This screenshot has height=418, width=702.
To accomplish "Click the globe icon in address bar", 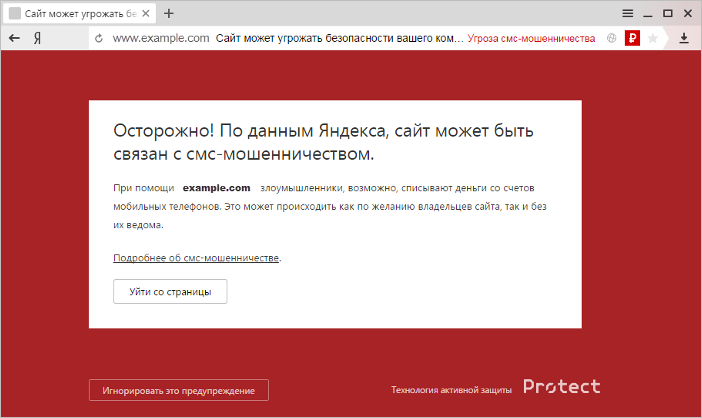I will click(612, 38).
